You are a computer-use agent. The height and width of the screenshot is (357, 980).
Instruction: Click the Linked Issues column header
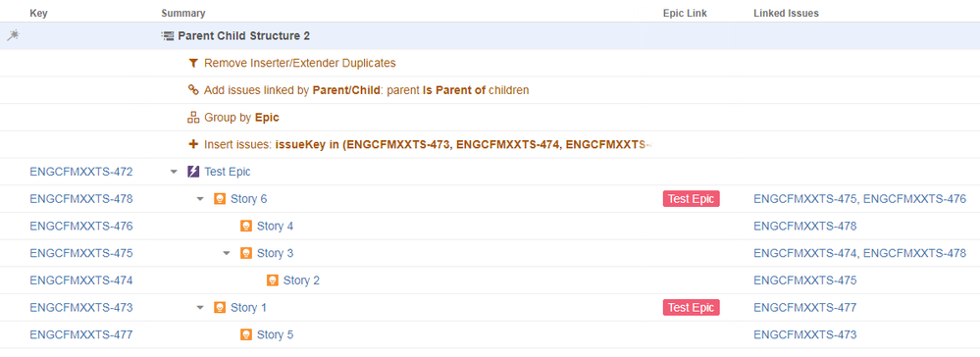click(x=786, y=13)
